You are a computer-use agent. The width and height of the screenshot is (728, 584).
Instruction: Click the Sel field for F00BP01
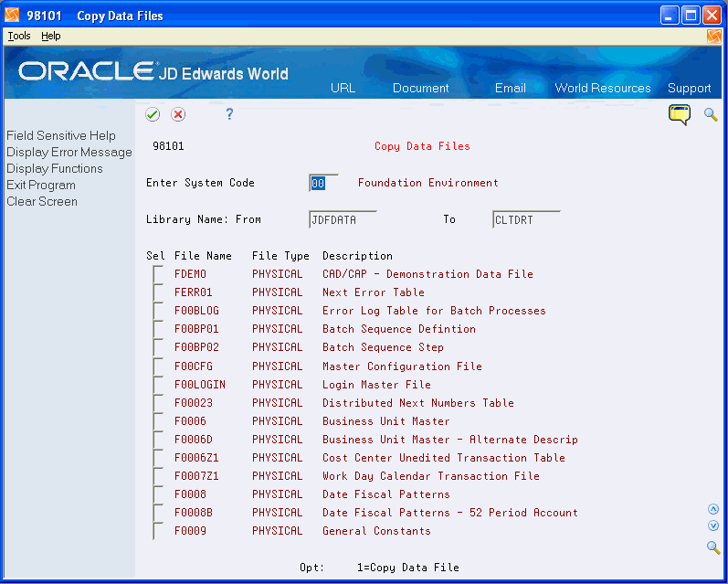[x=158, y=329]
